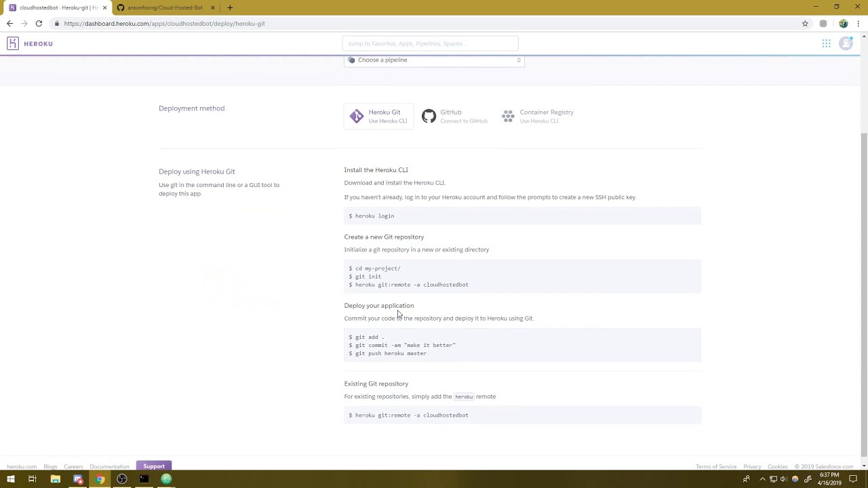Switch to the ansonfoong/Cloud-Hosted-Bot tab
The width and height of the screenshot is (868, 488).
point(167,7)
